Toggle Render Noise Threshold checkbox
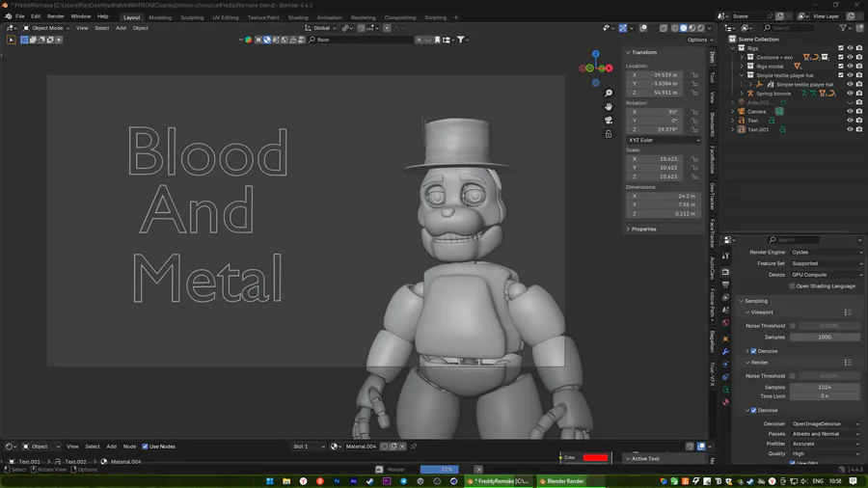This screenshot has width=868, height=488. click(793, 376)
